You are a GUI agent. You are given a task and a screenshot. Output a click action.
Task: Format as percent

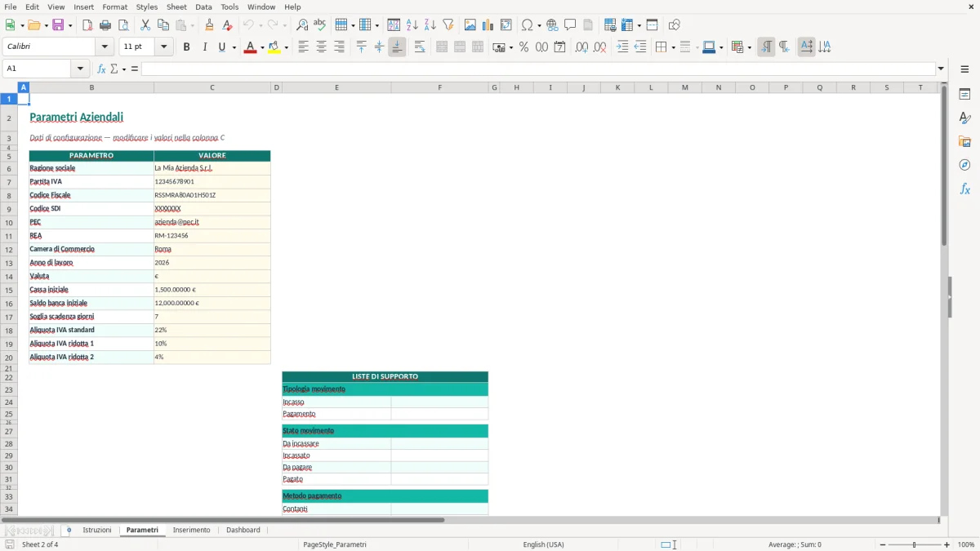[x=523, y=47]
